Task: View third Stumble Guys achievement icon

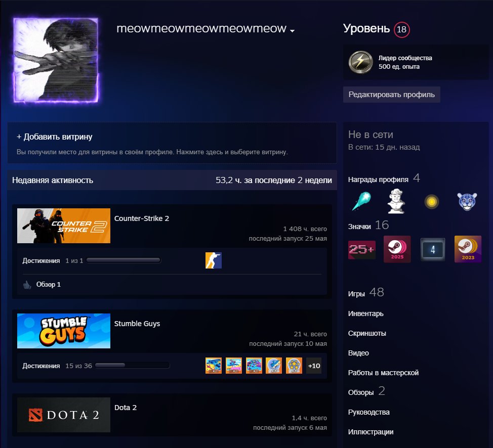Action: pos(254,366)
